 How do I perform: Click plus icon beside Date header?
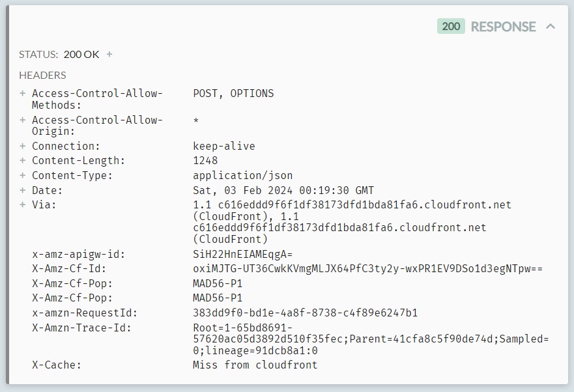tap(23, 190)
